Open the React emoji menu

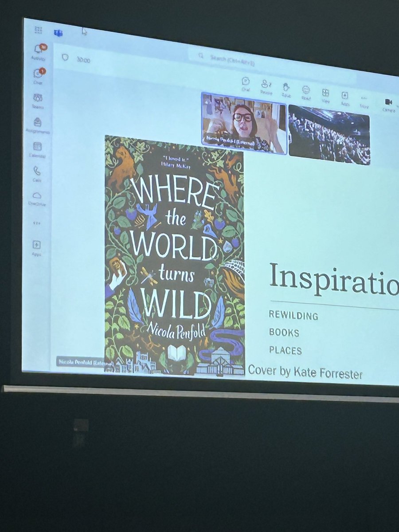(306, 92)
